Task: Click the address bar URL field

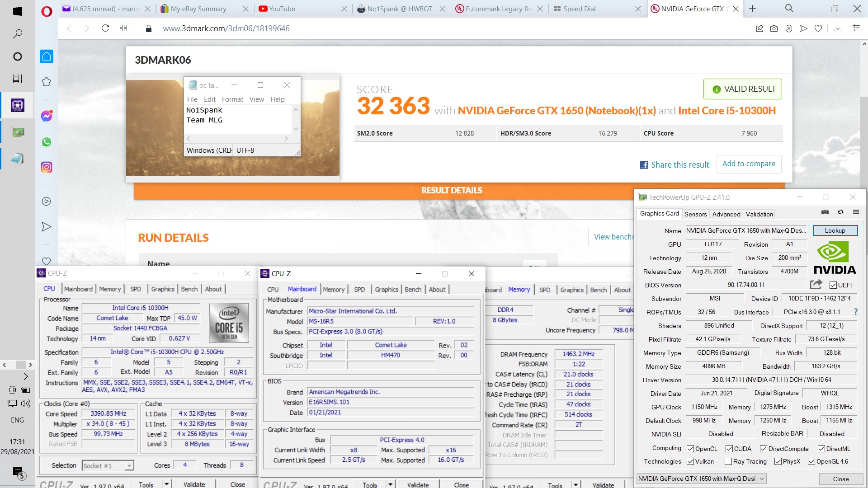Action: (452, 28)
